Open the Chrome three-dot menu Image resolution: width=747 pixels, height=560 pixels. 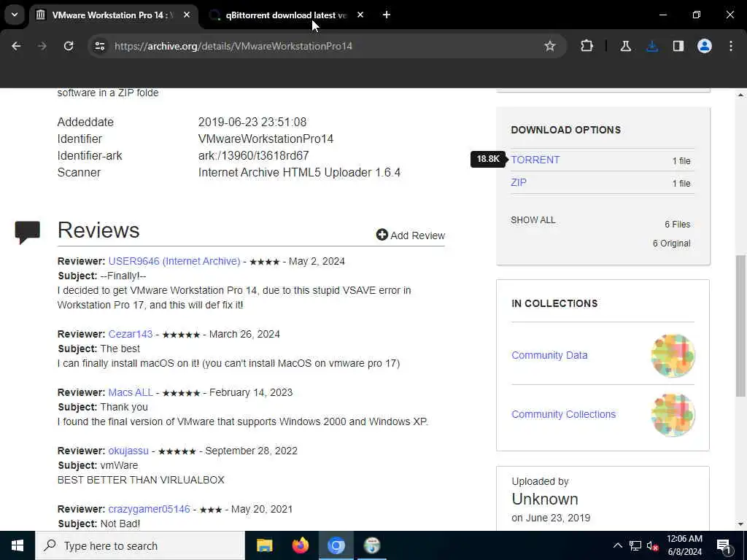[x=731, y=46]
